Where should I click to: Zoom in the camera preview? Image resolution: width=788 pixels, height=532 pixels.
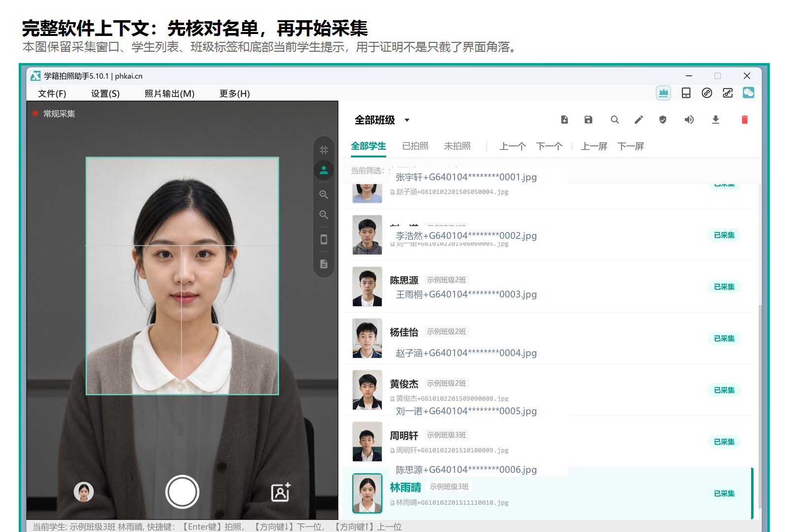(324, 195)
